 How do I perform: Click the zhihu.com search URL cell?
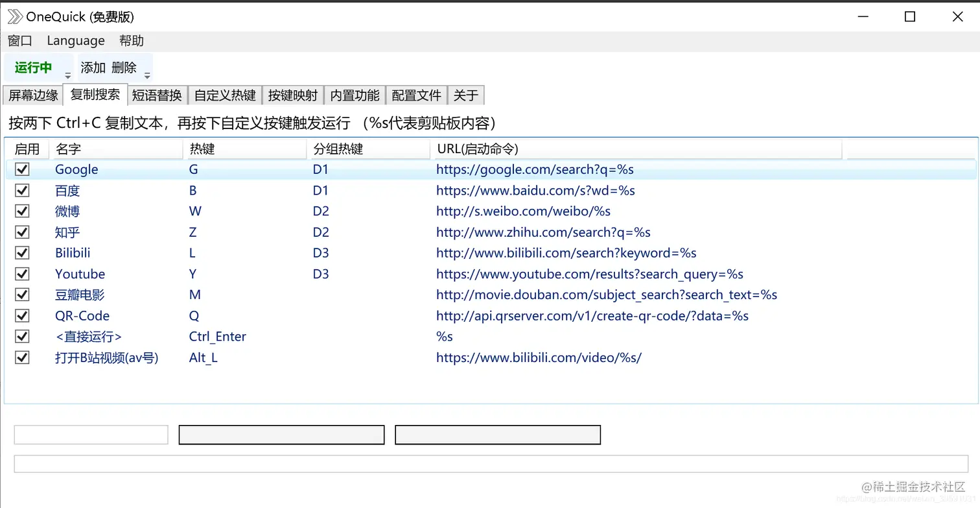click(543, 232)
